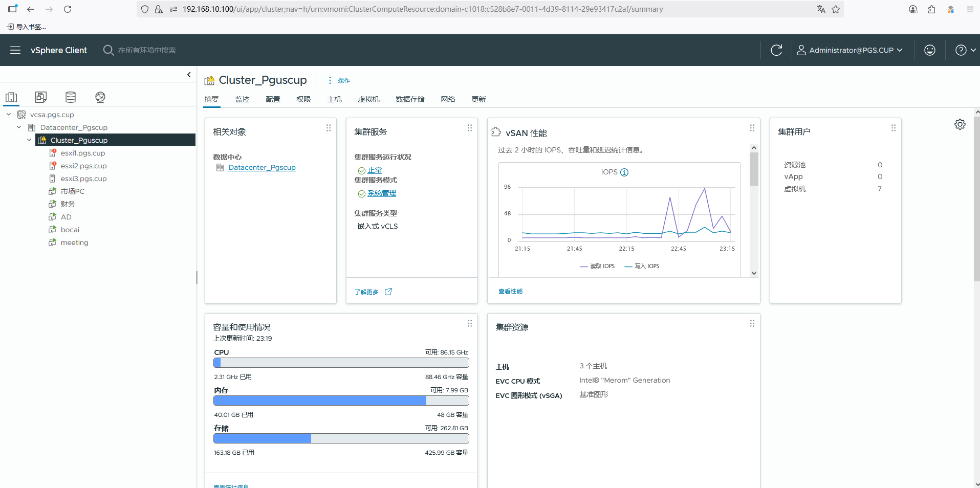The image size is (980, 488).
Task: Click the 集群用户 card drag handle
Action: 894,128
